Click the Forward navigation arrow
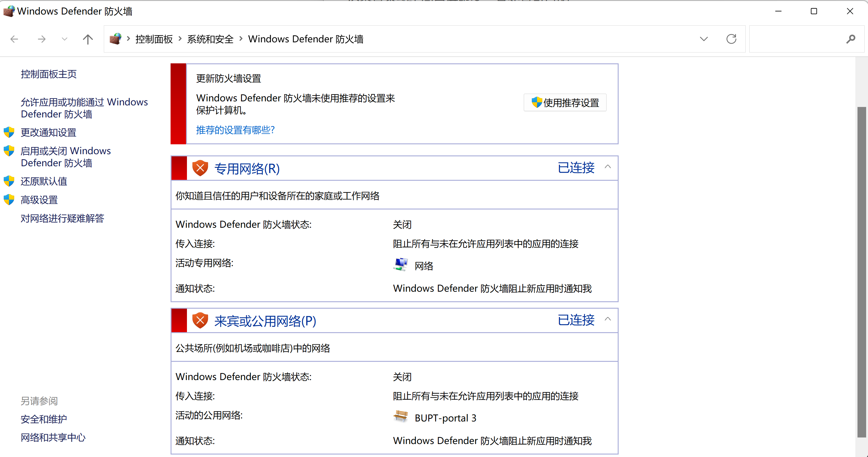 click(41, 39)
